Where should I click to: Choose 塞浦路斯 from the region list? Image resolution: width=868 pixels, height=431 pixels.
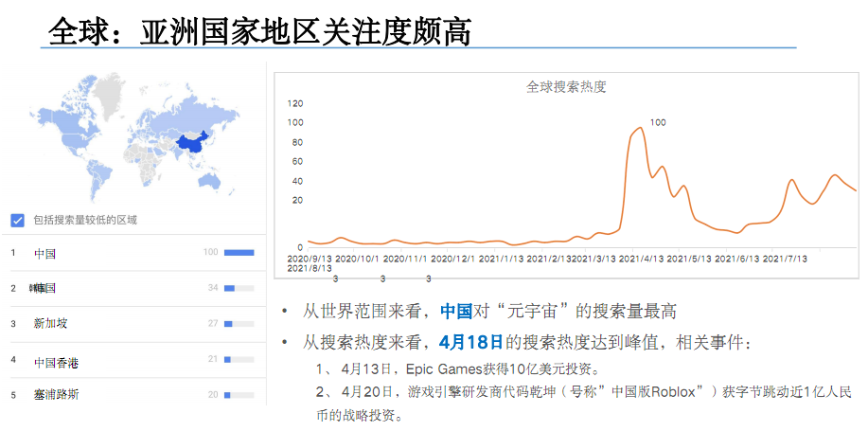pyautogui.click(x=56, y=394)
